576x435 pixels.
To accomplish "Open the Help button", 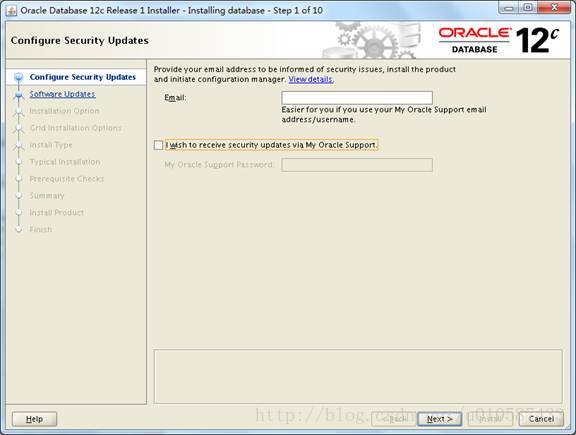I will (x=35, y=419).
